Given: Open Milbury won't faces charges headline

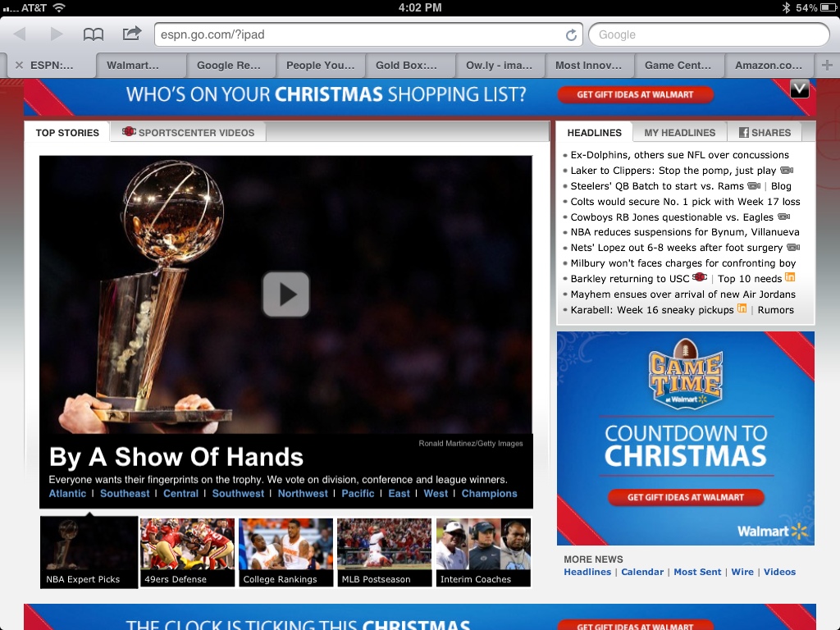Looking at the screenshot, I should click(x=683, y=263).
